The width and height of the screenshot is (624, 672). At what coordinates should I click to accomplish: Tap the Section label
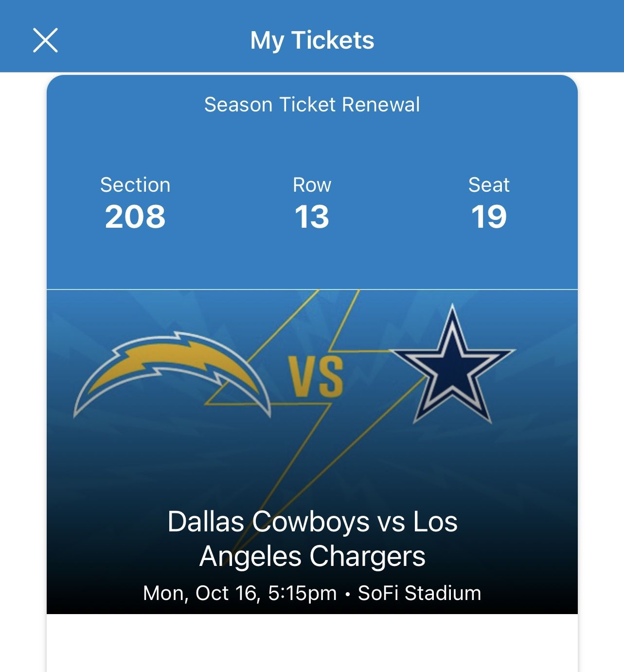[135, 185]
